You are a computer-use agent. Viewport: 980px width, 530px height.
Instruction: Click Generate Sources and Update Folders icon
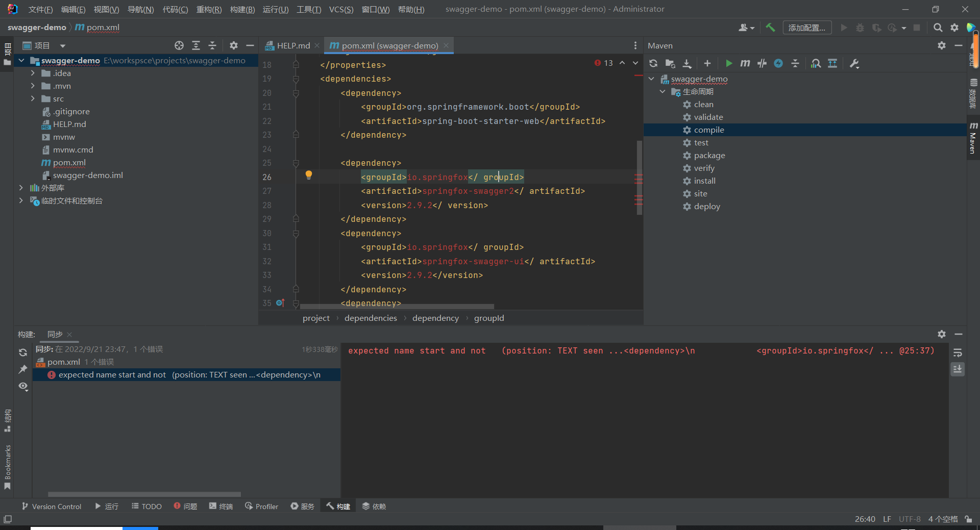(670, 63)
